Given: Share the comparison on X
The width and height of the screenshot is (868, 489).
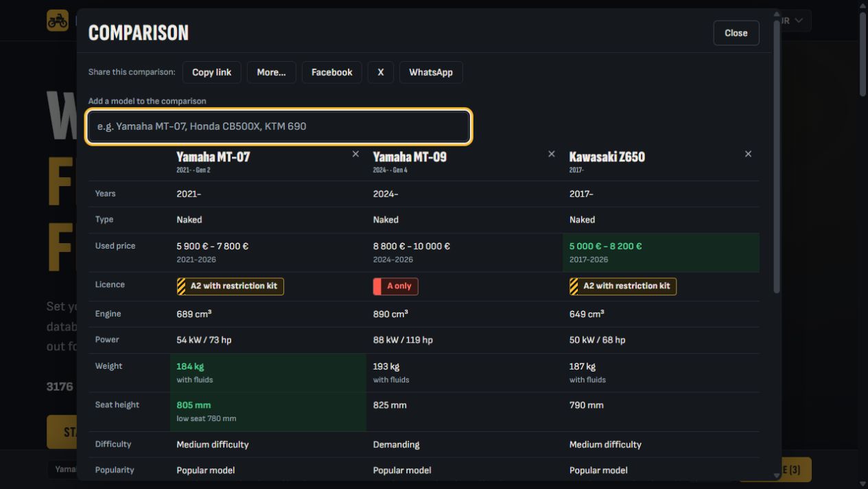Looking at the screenshot, I should point(381,72).
